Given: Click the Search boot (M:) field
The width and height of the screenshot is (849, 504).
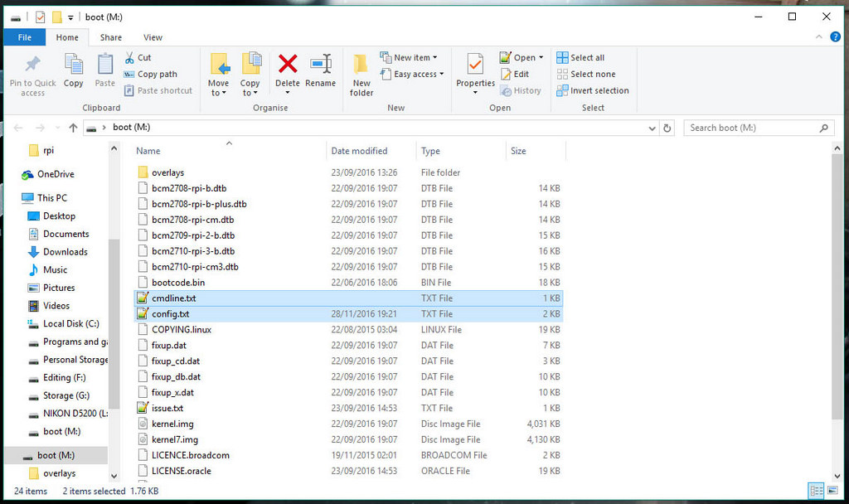Looking at the screenshot, I should pos(752,128).
